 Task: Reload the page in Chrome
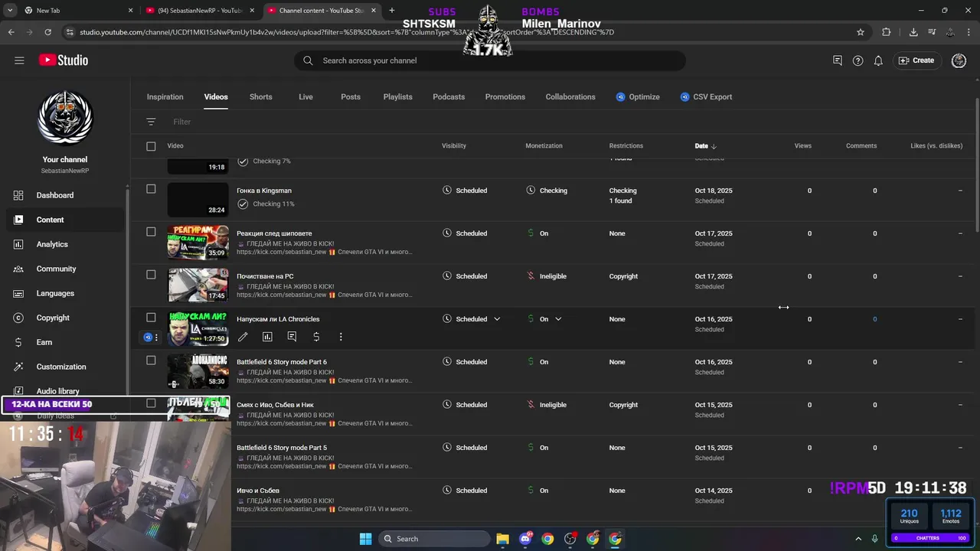coord(48,32)
